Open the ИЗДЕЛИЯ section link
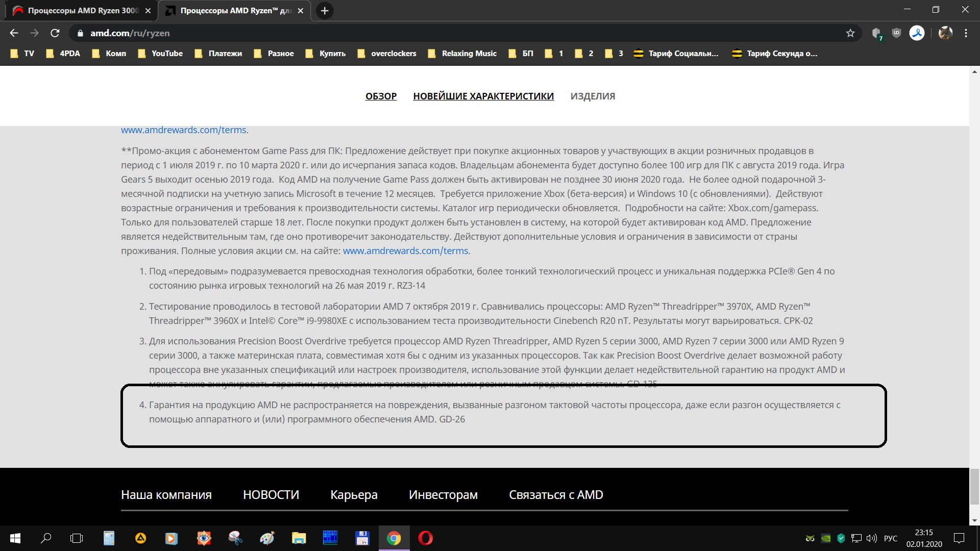Viewport: 980px width, 551px height. [593, 96]
